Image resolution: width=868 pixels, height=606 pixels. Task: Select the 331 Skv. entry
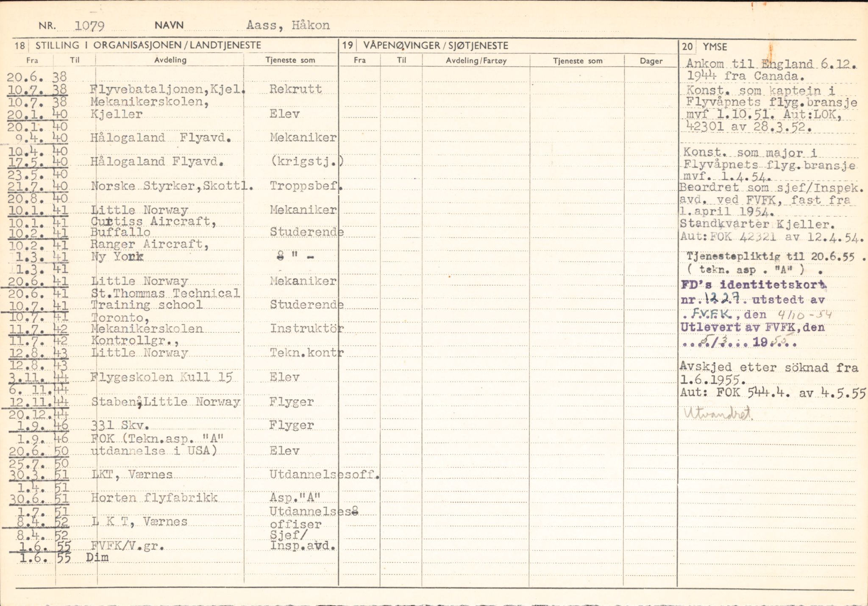(x=120, y=425)
